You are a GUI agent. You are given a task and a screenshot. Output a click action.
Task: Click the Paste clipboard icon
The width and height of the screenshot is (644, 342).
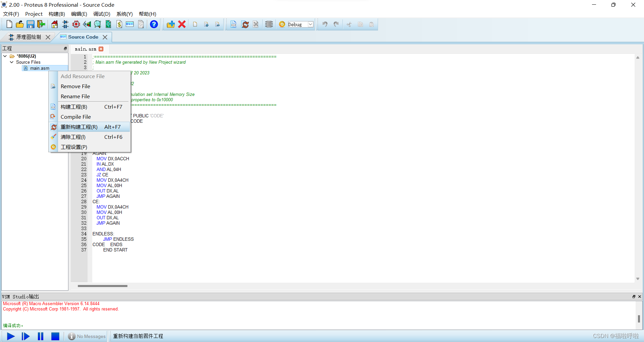click(372, 24)
